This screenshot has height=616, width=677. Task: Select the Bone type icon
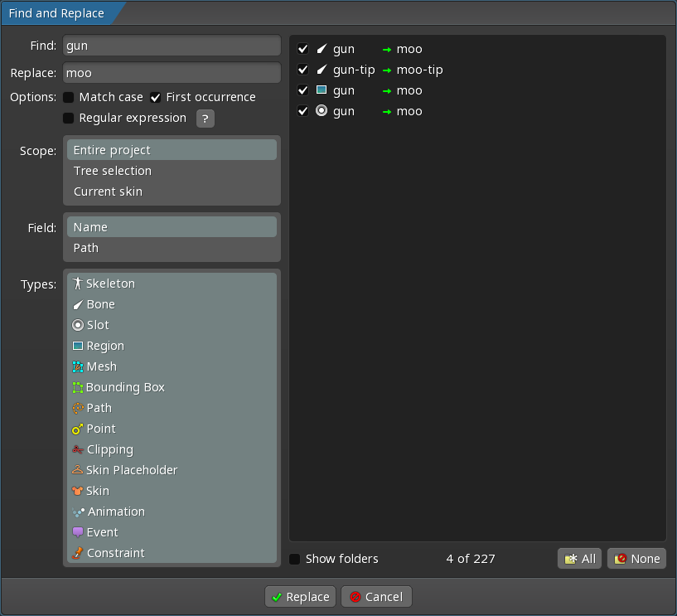click(x=78, y=304)
